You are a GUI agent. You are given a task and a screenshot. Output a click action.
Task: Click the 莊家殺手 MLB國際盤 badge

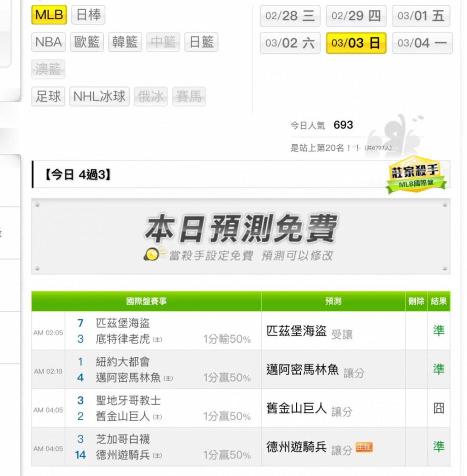point(416,175)
